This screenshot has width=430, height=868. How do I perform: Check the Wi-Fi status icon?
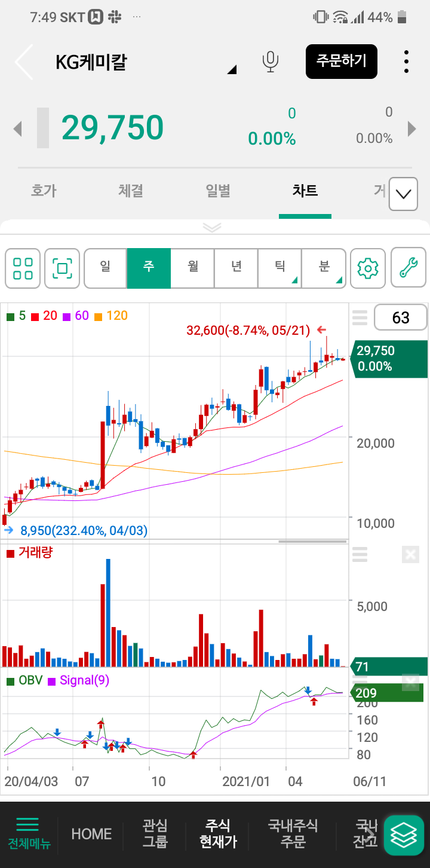[x=340, y=17]
